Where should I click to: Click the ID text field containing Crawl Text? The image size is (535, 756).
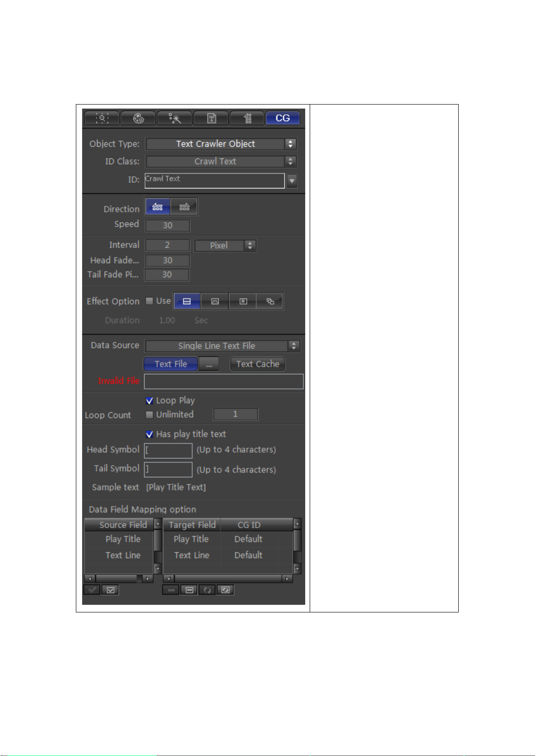click(x=215, y=181)
